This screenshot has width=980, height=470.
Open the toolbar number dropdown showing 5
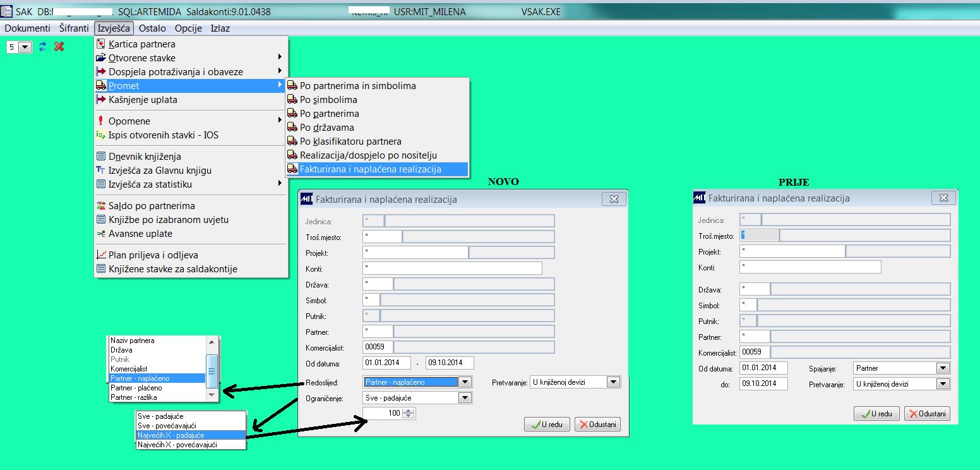coord(25,47)
